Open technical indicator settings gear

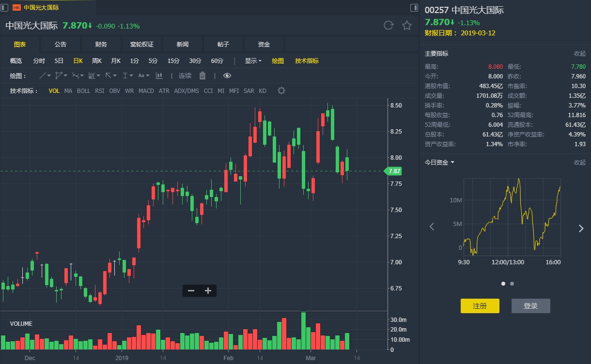coord(281,91)
